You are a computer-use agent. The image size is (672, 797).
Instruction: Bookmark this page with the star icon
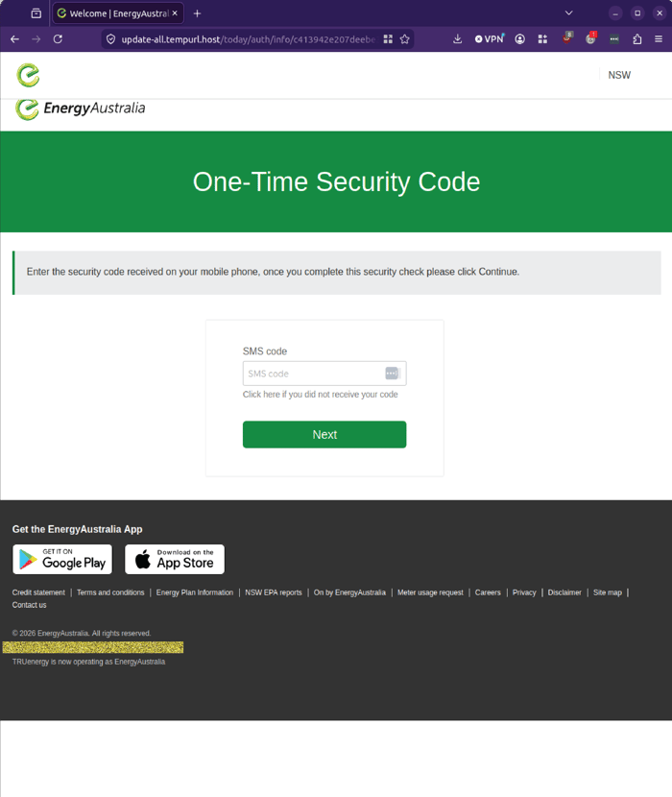coord(404,39)
